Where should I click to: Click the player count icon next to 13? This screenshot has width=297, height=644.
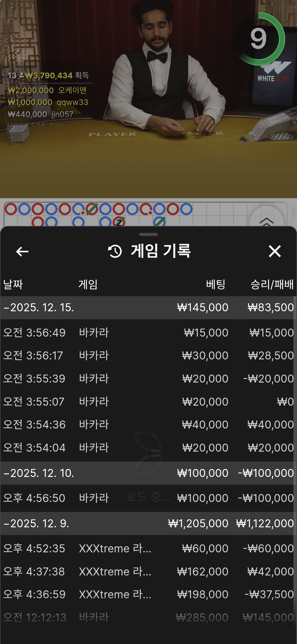click(x=22, y=75)
